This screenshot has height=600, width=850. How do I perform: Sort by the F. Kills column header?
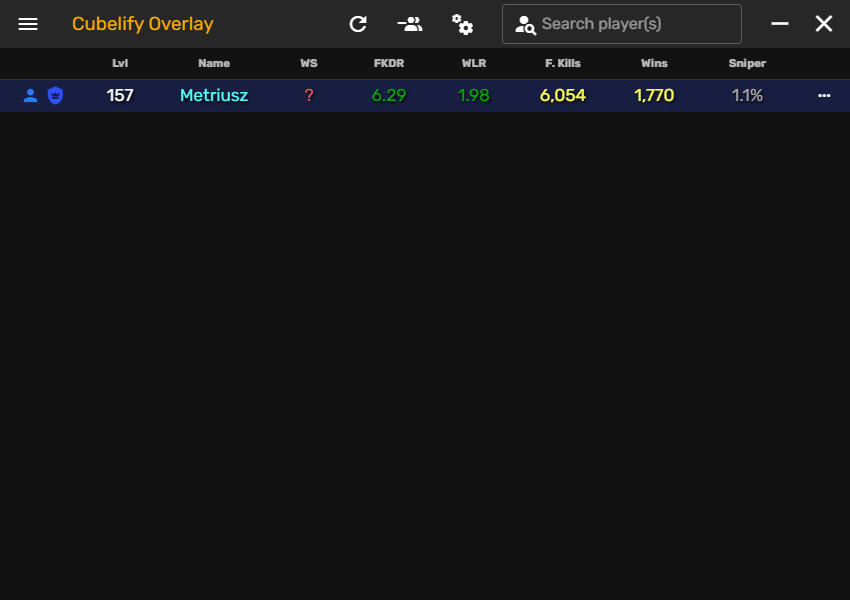pyautogui.click(x=563, y=63)
